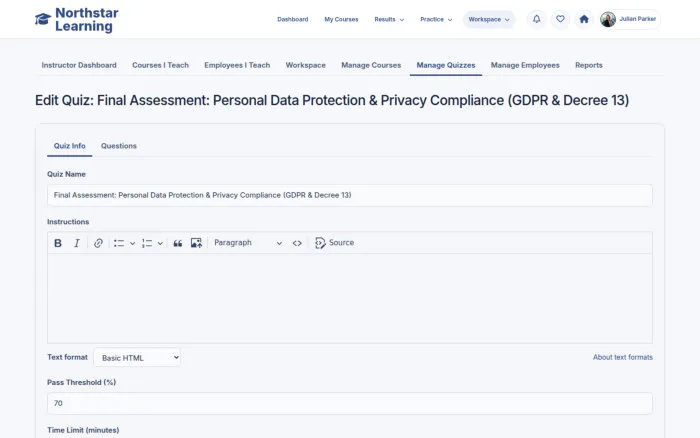Open the Workspace tab in instructor navigation
The height and width of the screenshot is (438, 700).
(305, 65)
